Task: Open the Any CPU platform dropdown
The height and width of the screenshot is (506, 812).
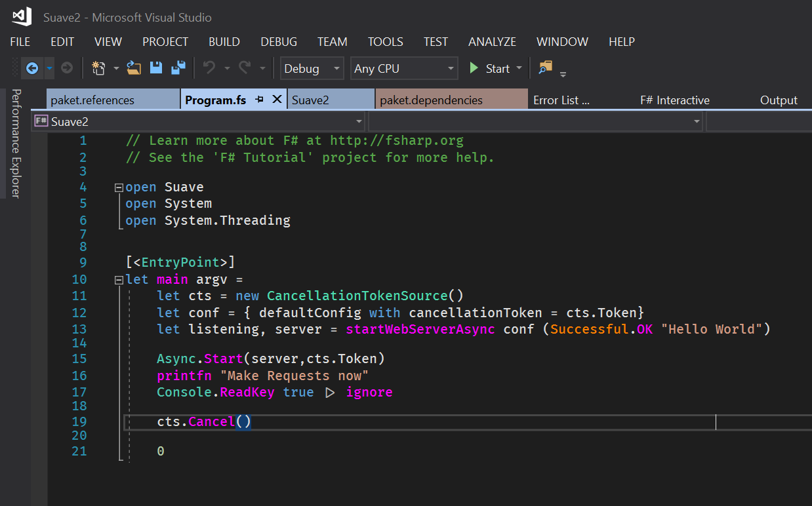Action: 403,68
